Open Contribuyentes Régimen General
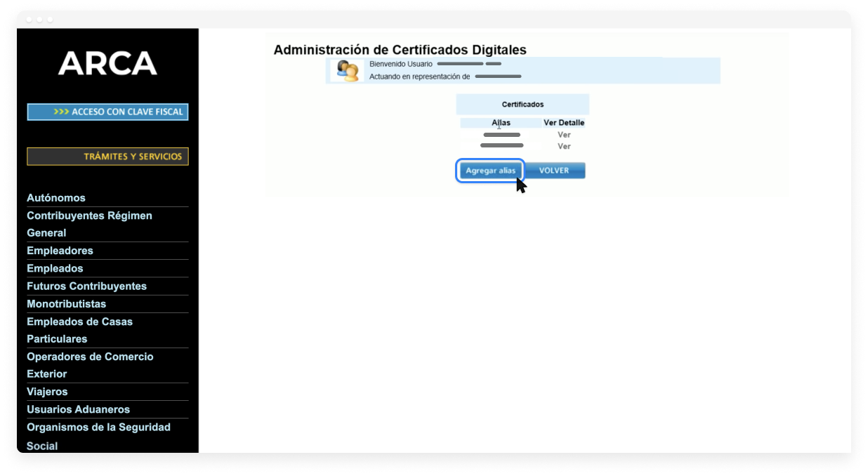The height and width of the screenshot is (476, 868). (x=89, y=224)
